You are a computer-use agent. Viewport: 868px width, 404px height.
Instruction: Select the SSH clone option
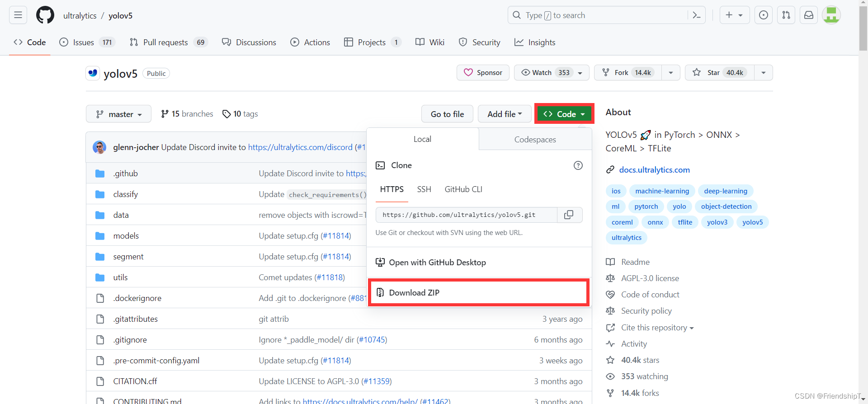click(x=424, y=189)
